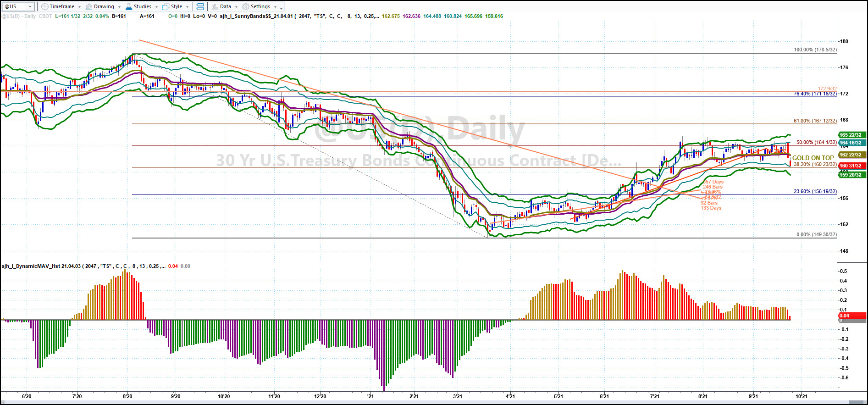Click the GOLD ON TOP text annotation
The height and width of the screenshot is (405, 868).
(813, 158)
